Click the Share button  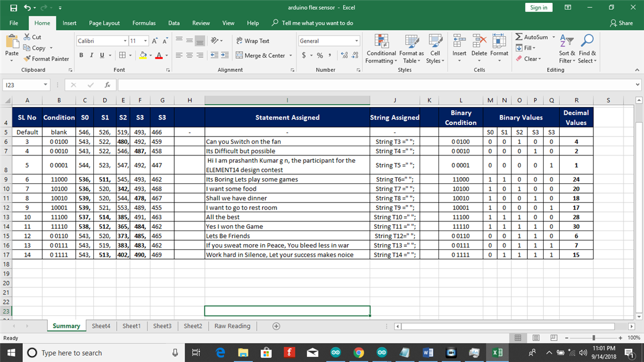pos(621,23)
